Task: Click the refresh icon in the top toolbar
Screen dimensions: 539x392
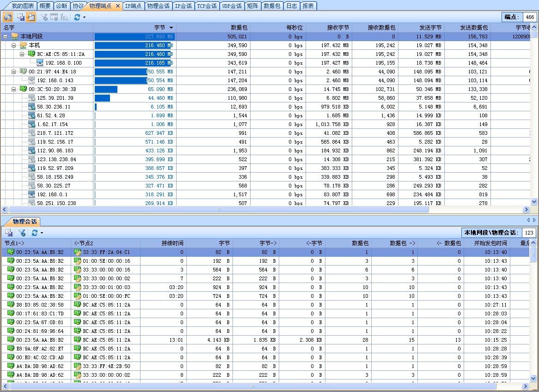Action: 77,17
